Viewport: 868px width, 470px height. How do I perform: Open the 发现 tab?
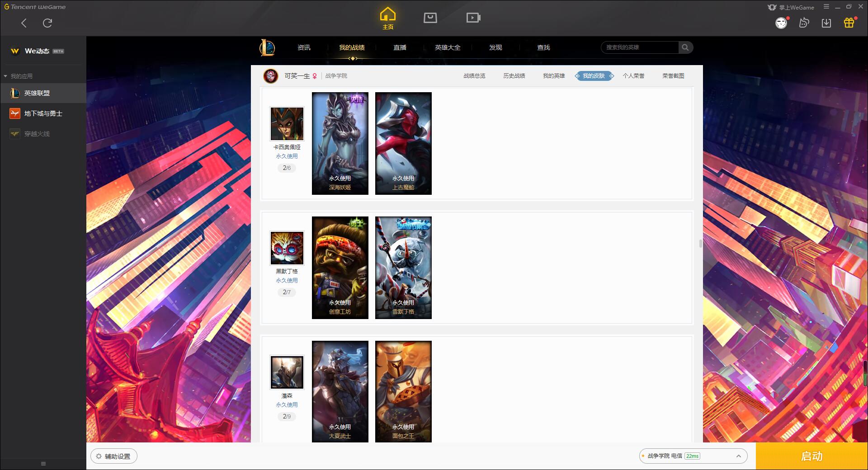pos(495,47)
